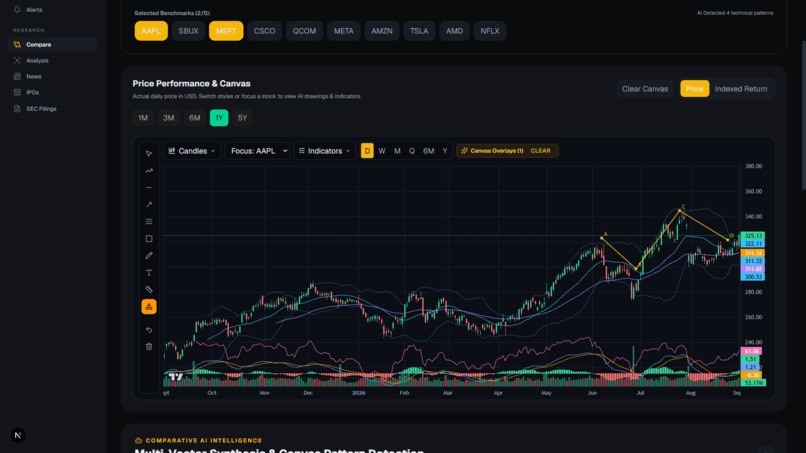Toggle the CSCO benchmark chip

pos(264,31)
